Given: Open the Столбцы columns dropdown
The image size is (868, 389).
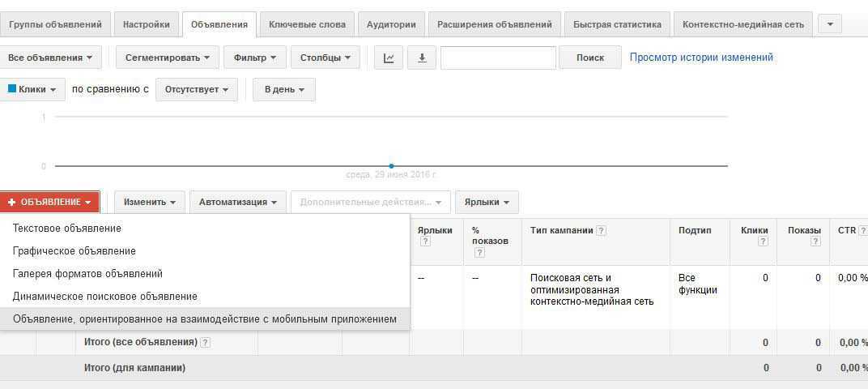Looking at the screenshot, I should (x=325, y=58).
